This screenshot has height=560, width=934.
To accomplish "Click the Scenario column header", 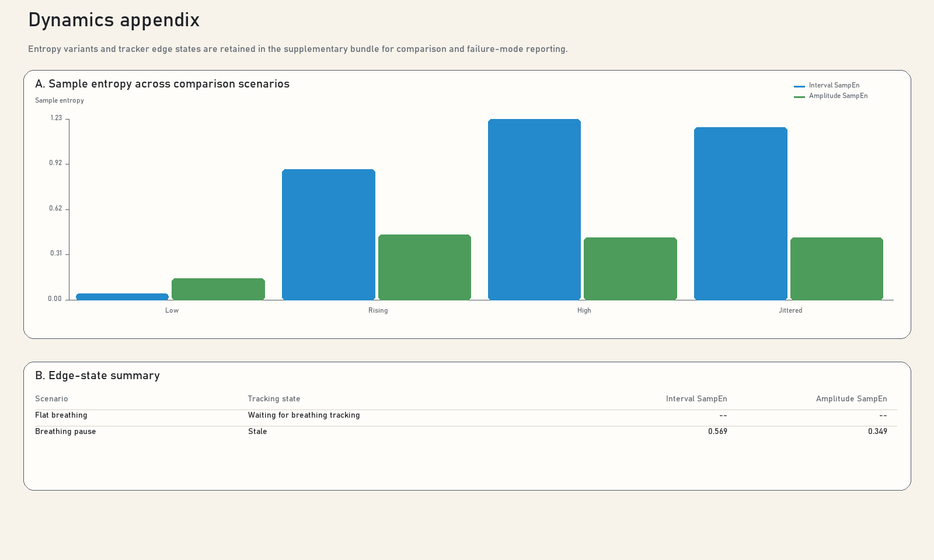I will [51, 399].
